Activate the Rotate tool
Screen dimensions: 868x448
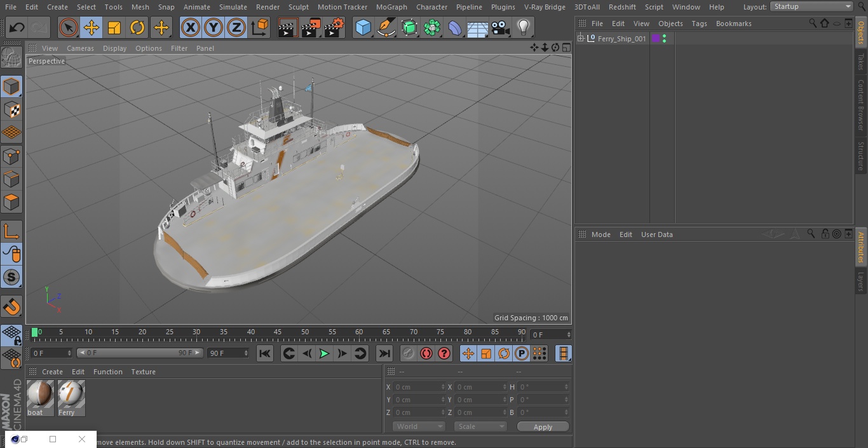(137, 27)
